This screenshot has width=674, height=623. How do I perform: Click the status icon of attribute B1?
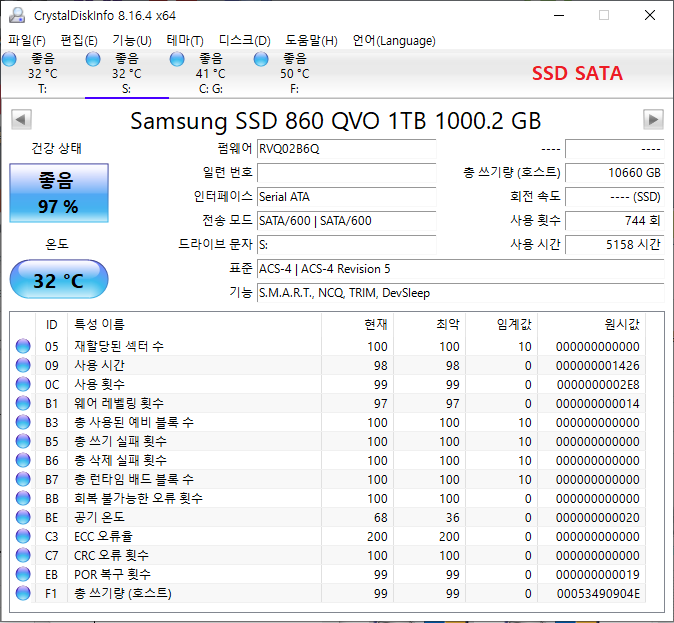coord(23,403)
